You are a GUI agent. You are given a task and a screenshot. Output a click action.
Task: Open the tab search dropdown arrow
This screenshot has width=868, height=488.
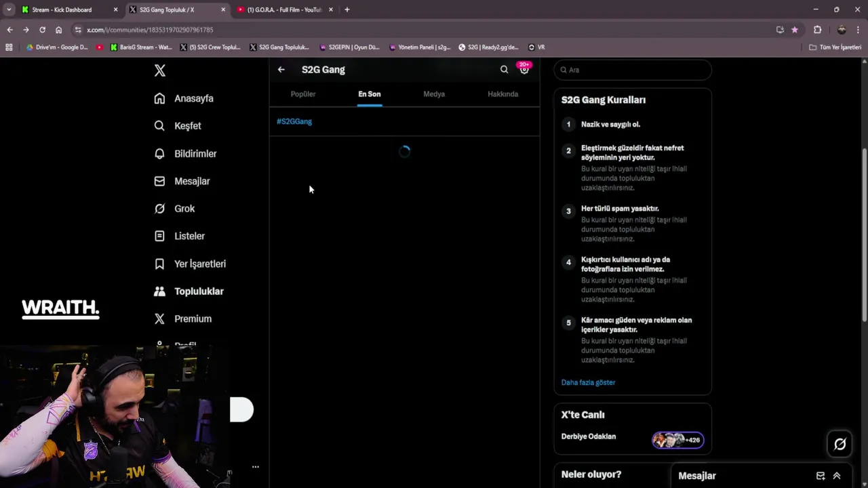point(9,9)
